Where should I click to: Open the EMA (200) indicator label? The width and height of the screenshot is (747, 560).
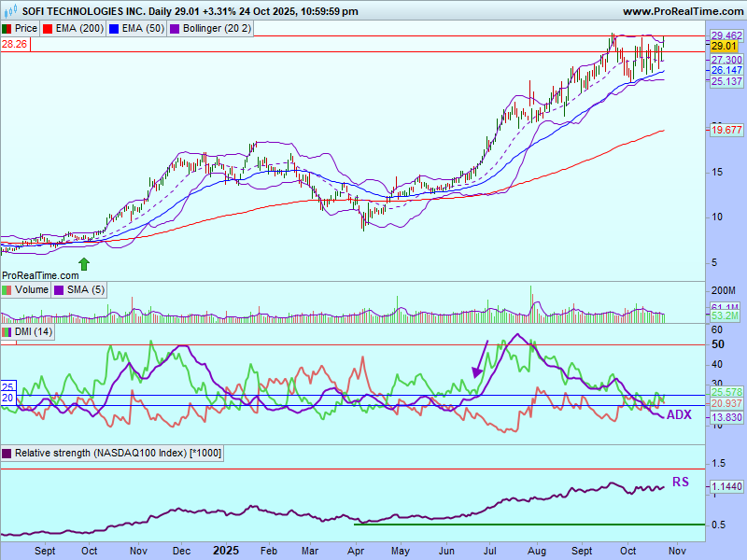click(78, 28)
